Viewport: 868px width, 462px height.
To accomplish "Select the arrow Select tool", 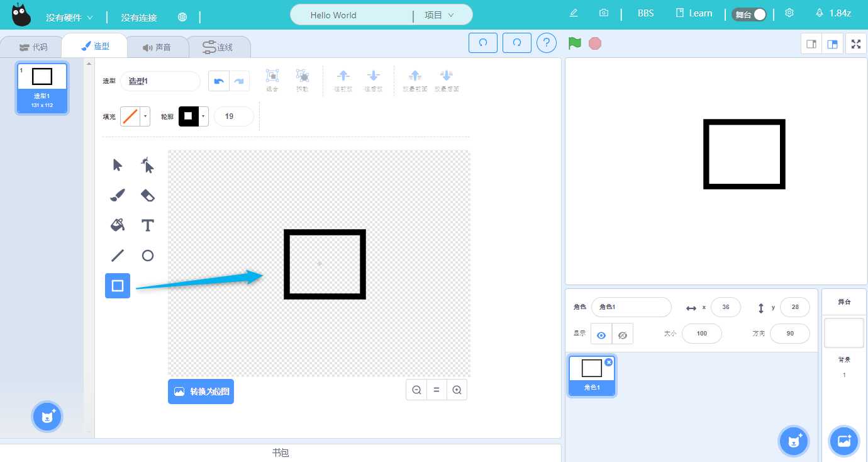I will point(118,165).
